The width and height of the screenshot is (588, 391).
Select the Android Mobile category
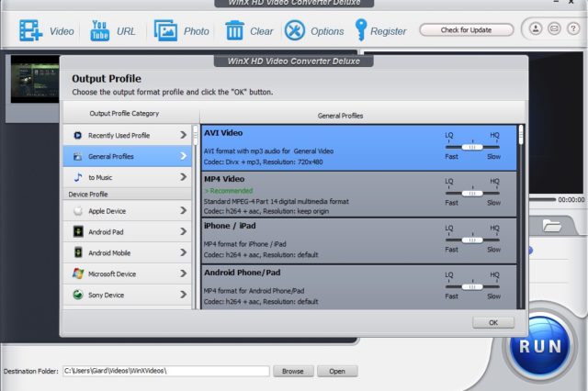coord(129,253)
